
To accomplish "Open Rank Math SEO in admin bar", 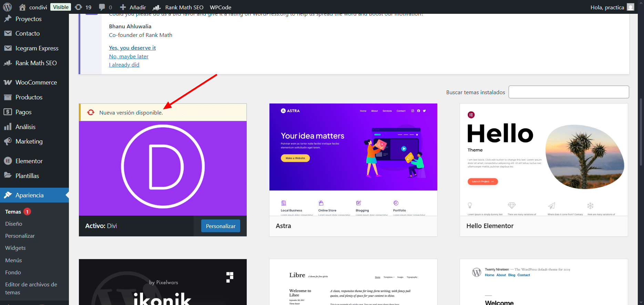I will 178,7.
